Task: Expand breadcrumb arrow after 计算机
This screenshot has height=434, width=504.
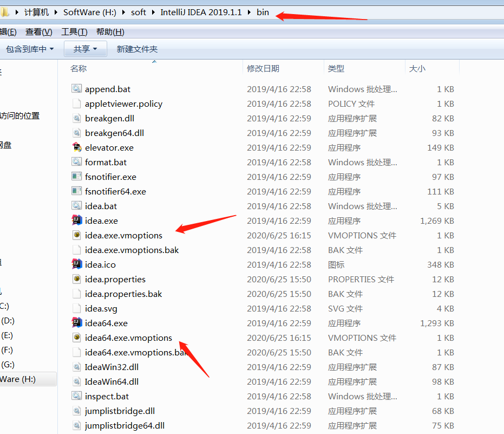Action: coord(56,12)
